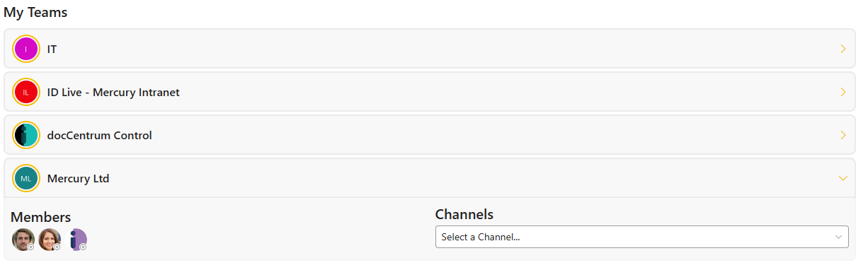Click the Channels heading

pyautogui.click(x=464, y=214)
